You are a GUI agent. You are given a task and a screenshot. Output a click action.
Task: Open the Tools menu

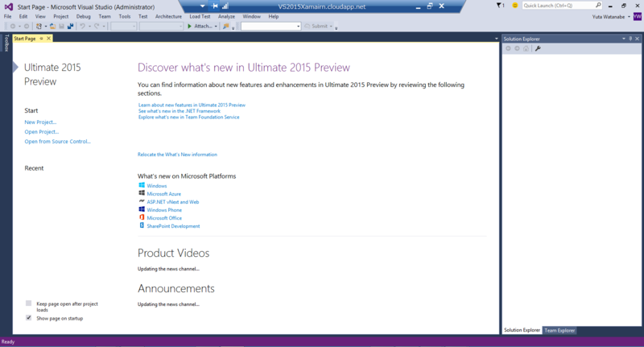125,16
